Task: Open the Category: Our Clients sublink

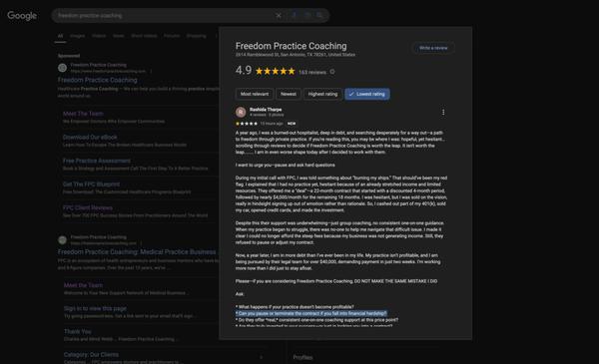Action: coord(91,354)
